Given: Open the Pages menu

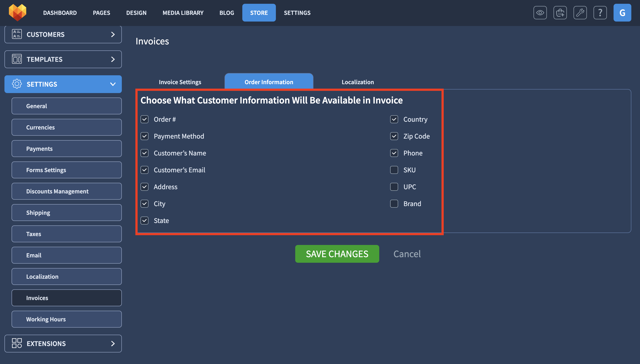Looking at the screenshot, I should 101,13.
